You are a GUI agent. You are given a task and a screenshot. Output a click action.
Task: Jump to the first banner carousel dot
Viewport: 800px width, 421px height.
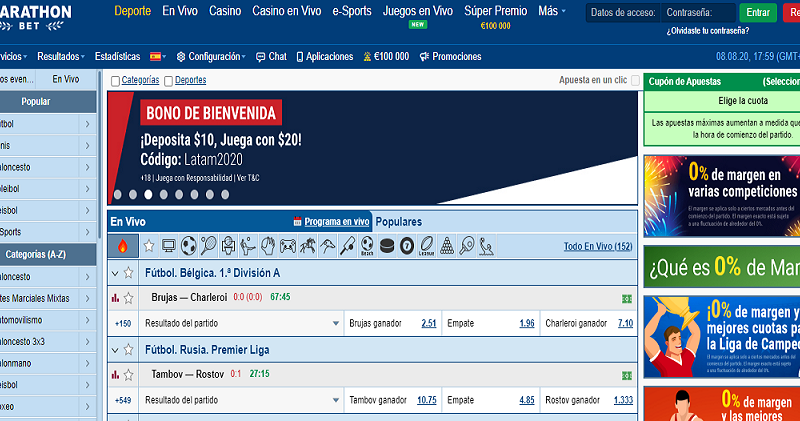point(118,194)
